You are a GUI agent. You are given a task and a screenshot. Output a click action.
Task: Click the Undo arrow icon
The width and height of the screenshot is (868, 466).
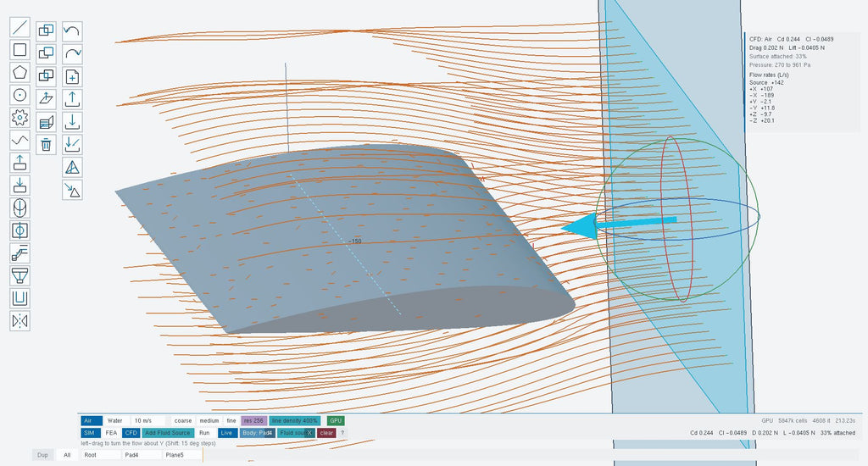73,31
